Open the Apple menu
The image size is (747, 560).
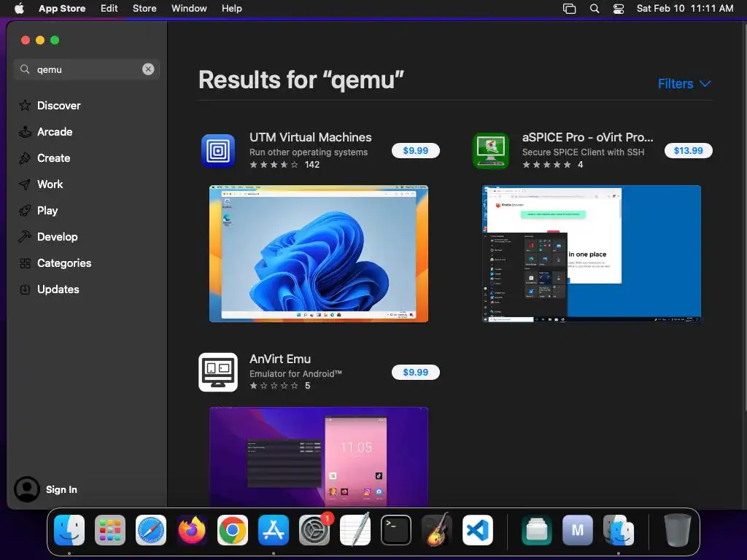[x=19, y=9]
